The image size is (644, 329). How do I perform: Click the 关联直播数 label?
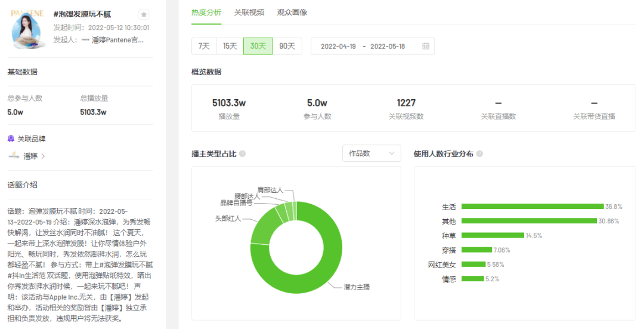(498, 116)
